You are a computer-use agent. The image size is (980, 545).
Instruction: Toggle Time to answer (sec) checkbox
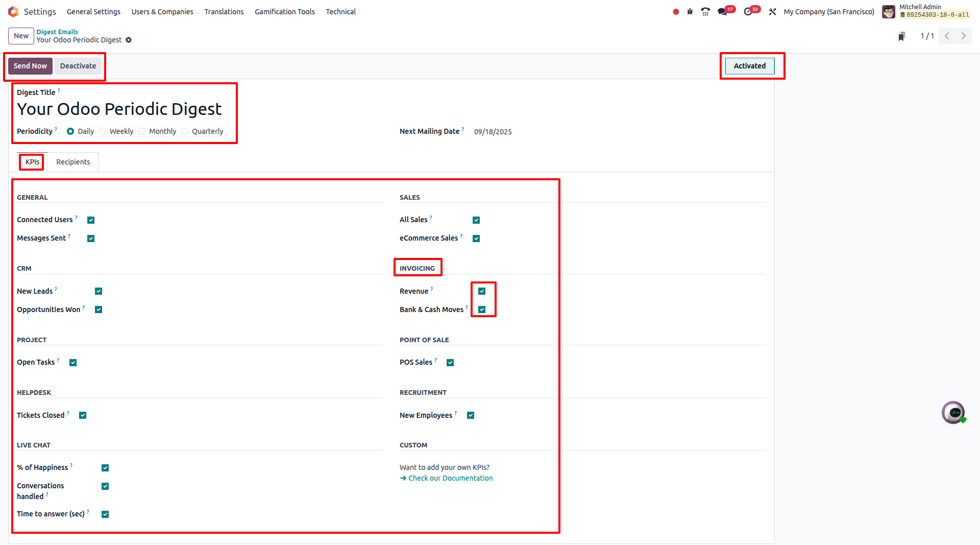105,514
